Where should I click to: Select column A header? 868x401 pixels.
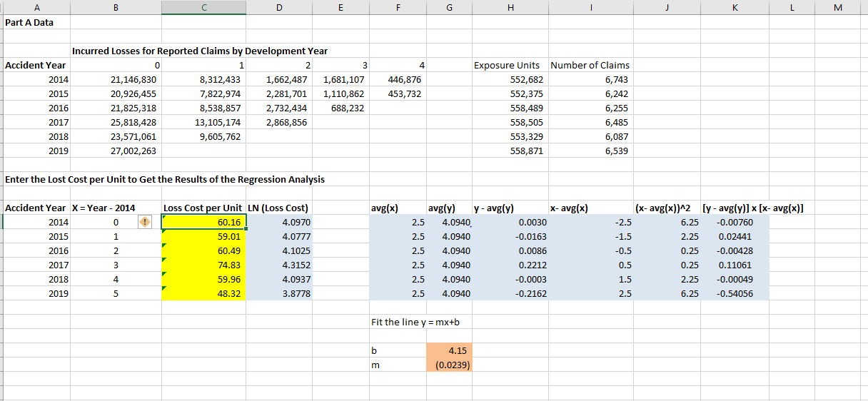pos(36,7)
